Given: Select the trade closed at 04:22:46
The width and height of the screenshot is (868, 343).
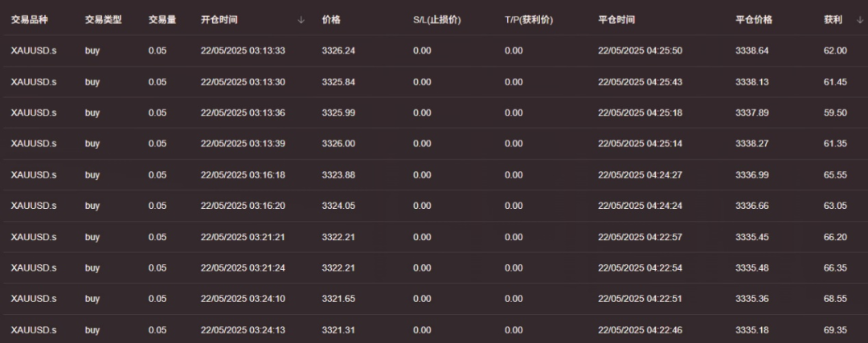Looking at the screenshot, I should [640, 329].
